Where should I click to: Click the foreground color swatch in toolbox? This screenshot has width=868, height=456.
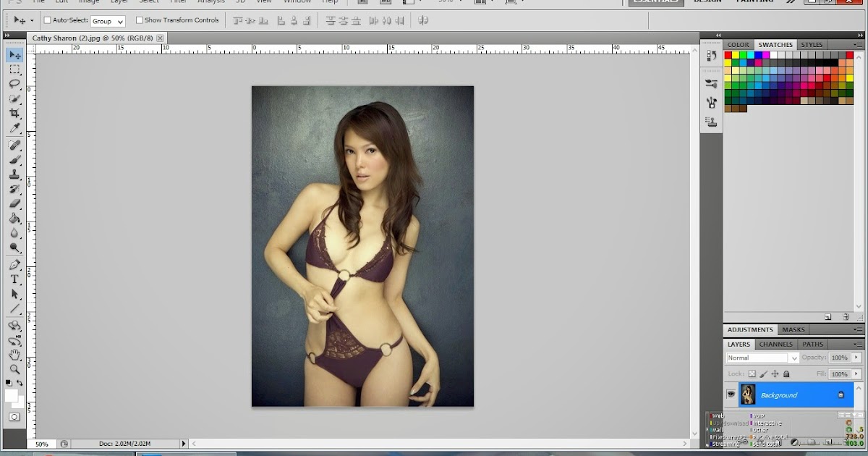[11, 395]
